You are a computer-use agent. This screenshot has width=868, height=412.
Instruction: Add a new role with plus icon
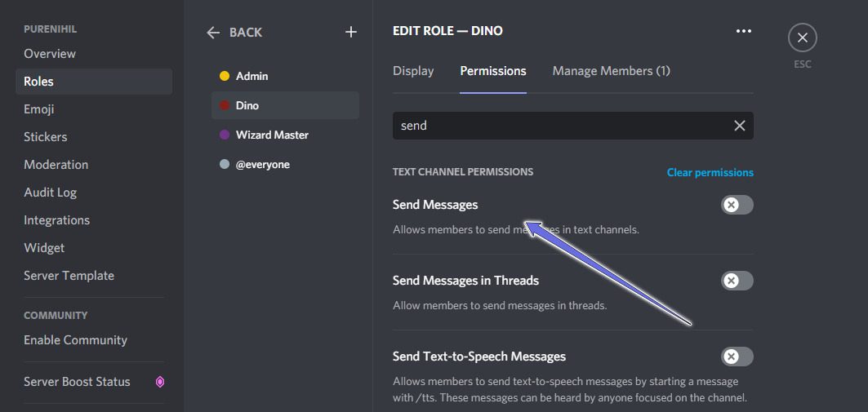coord(351,32)
